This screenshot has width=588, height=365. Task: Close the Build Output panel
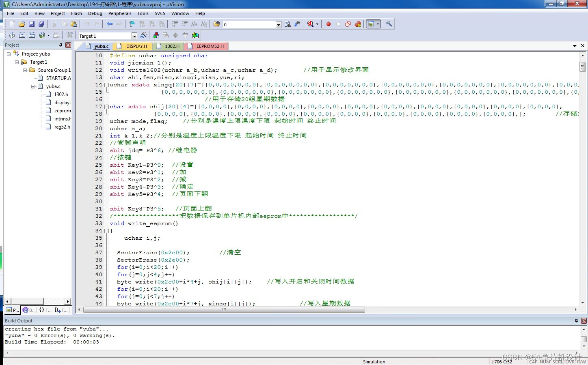(584, 321)
